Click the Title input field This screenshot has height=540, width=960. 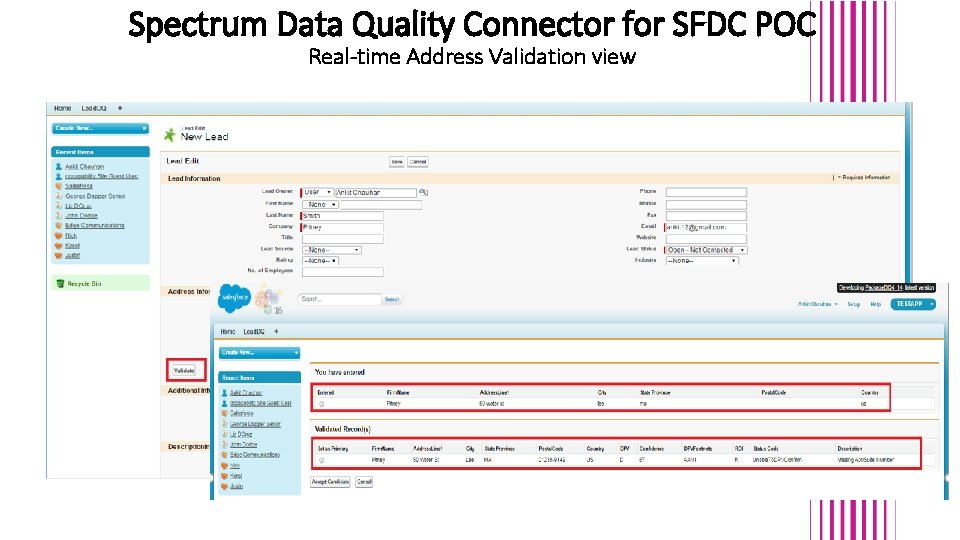click(x=343, y=239)
